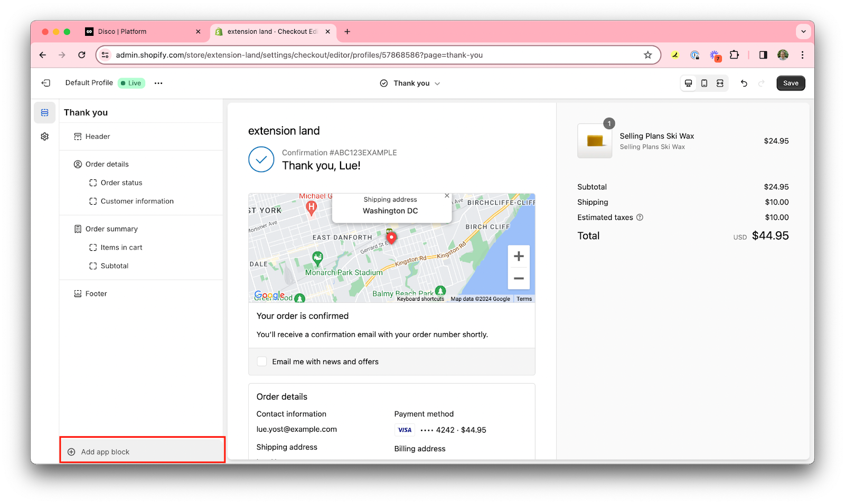Click the red map location pin
The image size is (845, 504).
tap(391, 238)
